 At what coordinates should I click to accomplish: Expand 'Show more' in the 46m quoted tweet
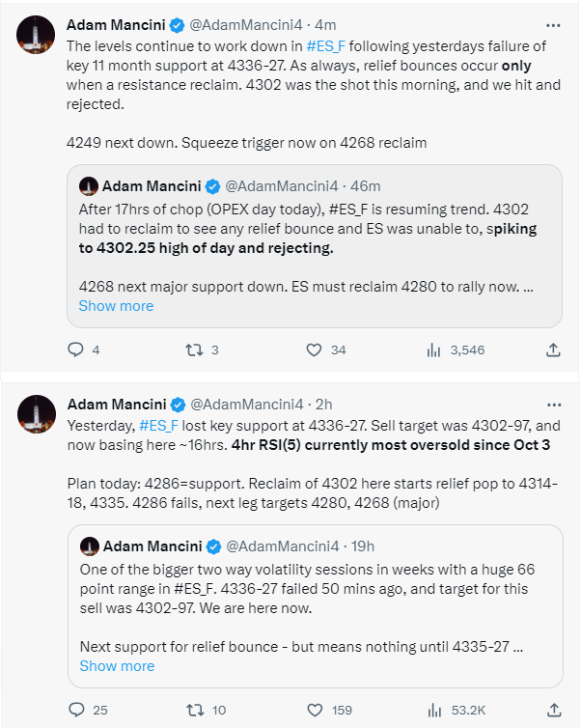(116, 306)
